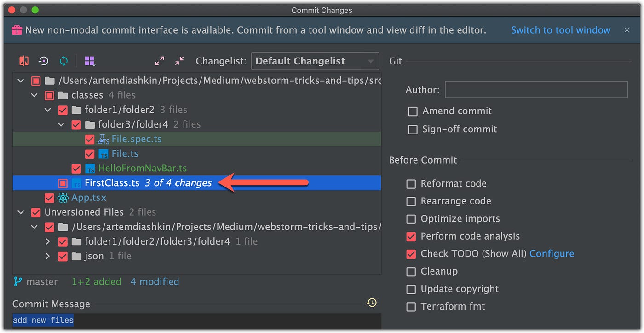
Task: Click the green Refresh changes icon
Action: (x=63, y=61)
